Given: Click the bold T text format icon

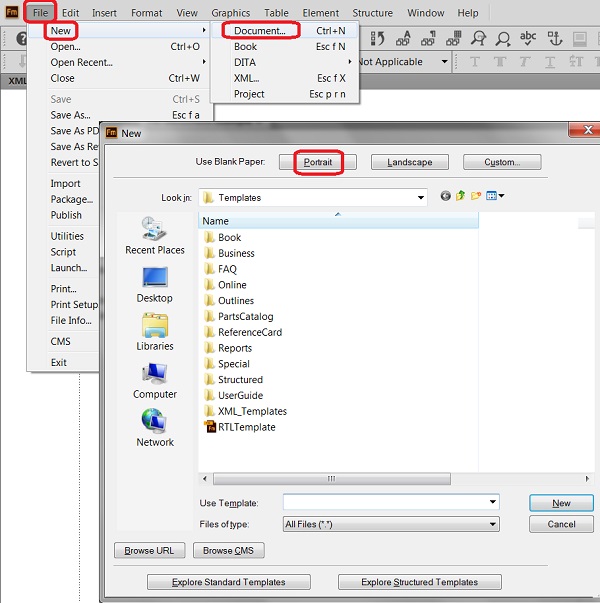Looking at the screenshot, I should pyautogui.click(x=500, y=62).
